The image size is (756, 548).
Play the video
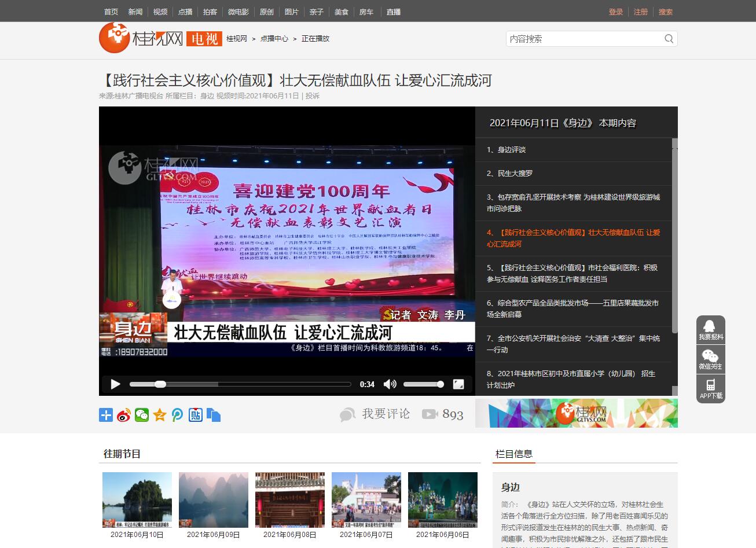(x=115, y=384)
